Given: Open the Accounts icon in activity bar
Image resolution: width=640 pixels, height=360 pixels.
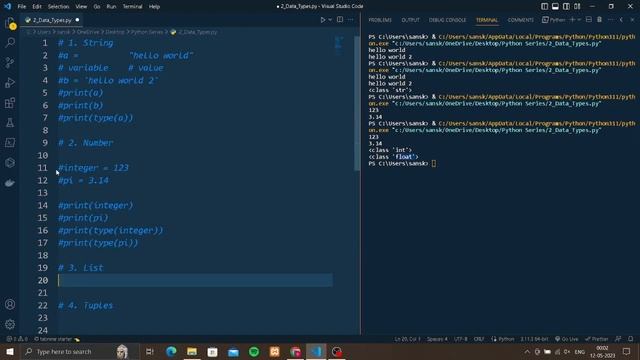Looking at the screenshot, I should (10, 304).
